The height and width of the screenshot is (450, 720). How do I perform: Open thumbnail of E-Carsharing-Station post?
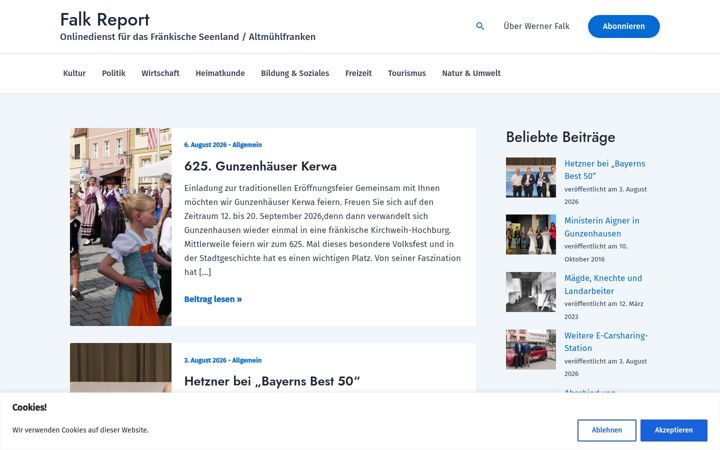click(x=531, y=349)
